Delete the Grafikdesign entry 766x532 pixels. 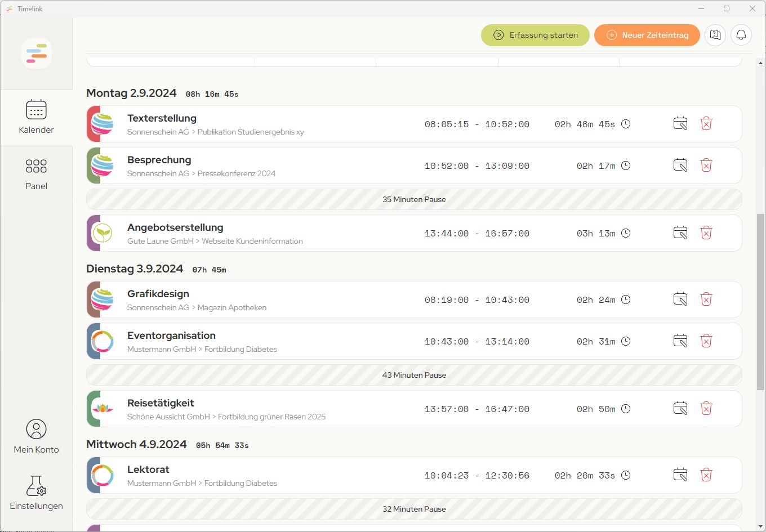706,299
